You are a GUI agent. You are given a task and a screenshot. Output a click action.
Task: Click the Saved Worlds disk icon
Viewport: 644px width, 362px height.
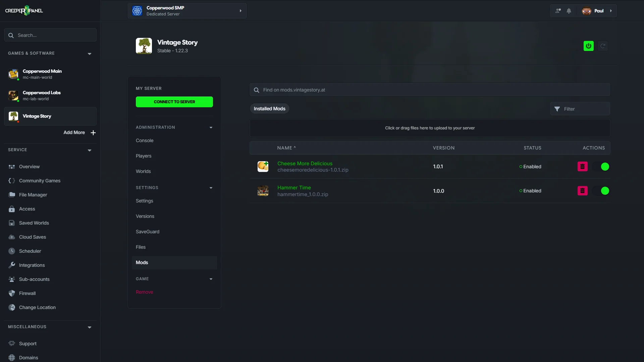click(x=12, y=223)
